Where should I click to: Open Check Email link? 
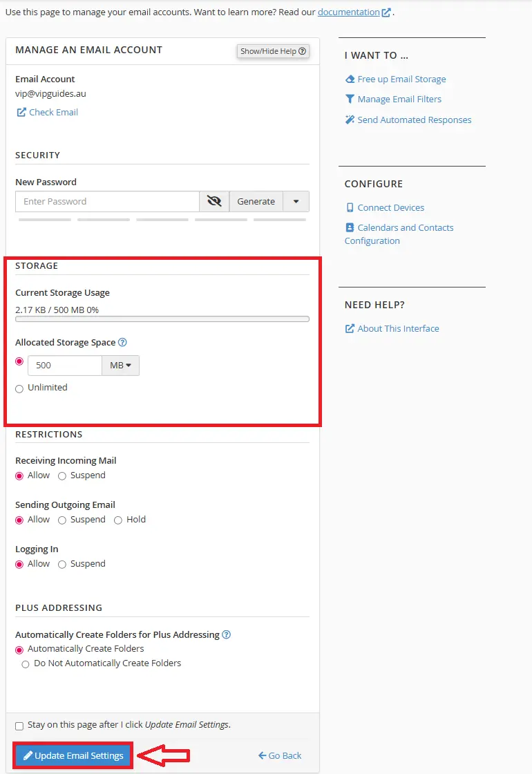[x=53, y=112]
